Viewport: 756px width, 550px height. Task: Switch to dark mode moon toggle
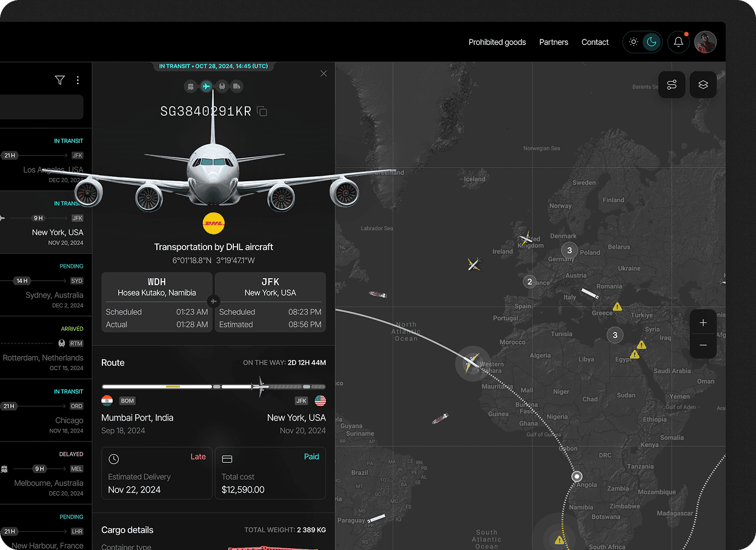click(651, 42)
